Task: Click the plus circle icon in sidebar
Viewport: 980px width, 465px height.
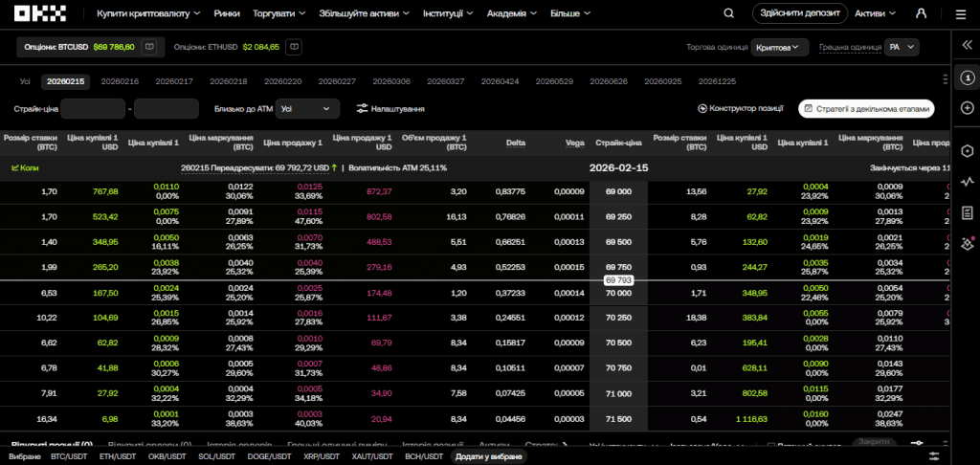Action: [967, 108]
